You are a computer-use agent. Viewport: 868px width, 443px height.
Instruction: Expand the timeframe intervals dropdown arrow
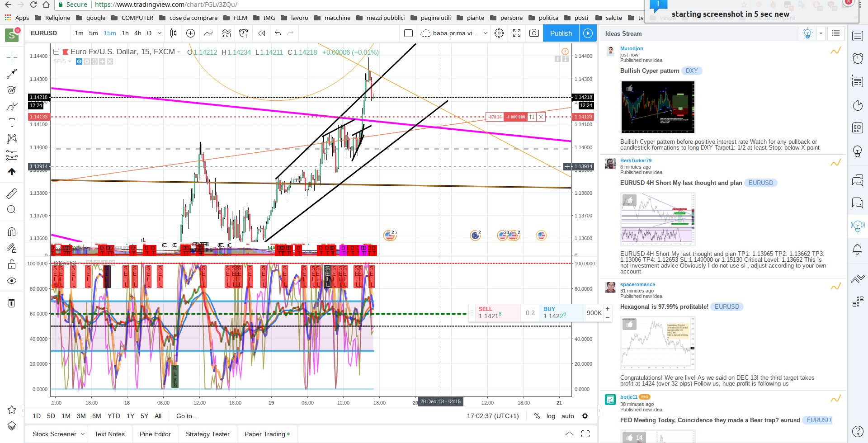coord(159,33)
